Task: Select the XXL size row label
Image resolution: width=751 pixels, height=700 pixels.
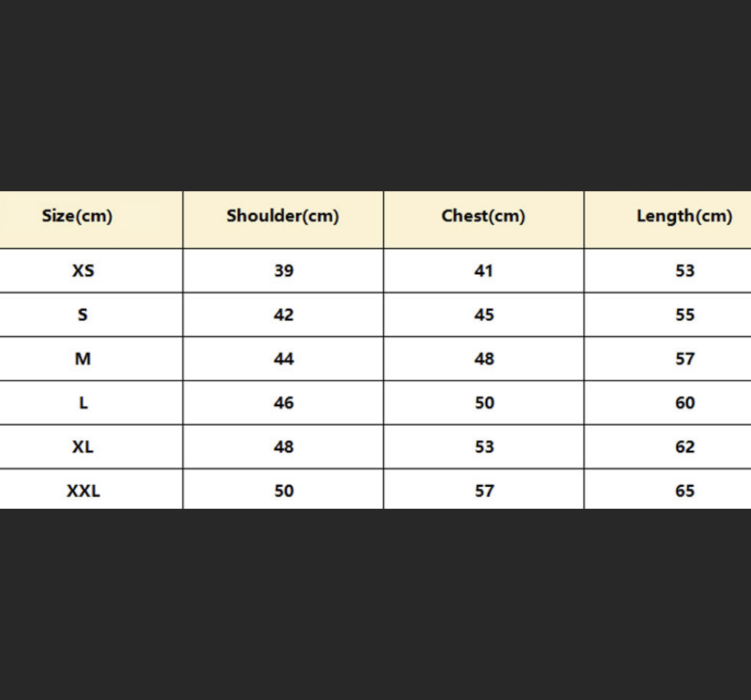Action: [83, 491]
